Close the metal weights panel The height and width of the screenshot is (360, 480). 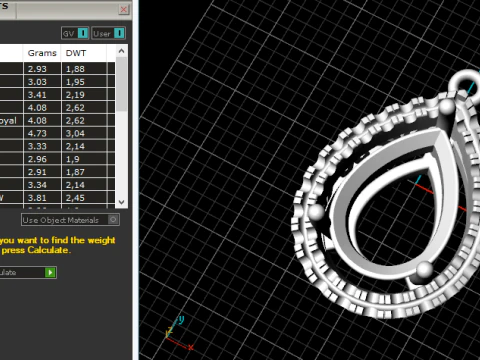click(123, 9)
